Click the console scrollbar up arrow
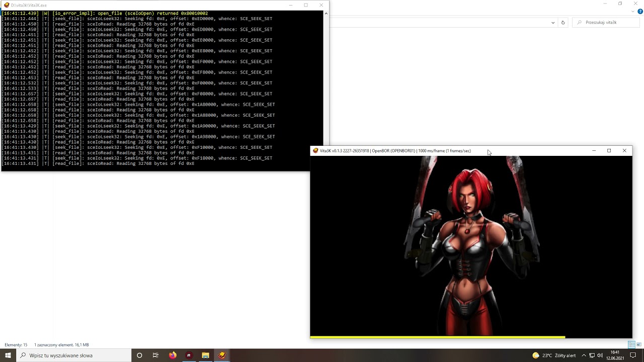The width and height of the screenshot is (644, 362). point(326,13)
